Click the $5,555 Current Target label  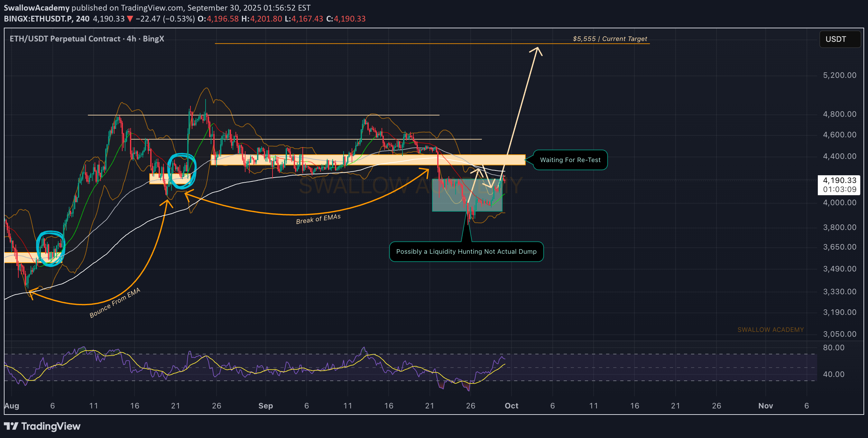click(610, 39)
